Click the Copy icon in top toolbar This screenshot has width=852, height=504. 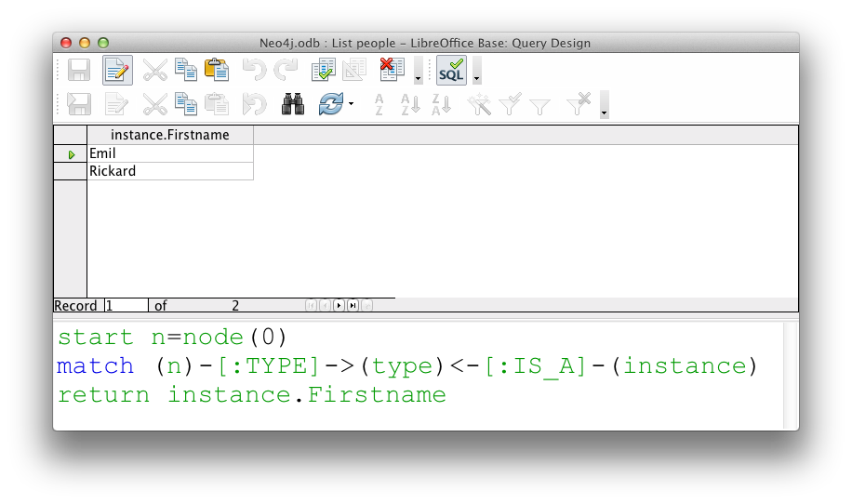point(186,70)
